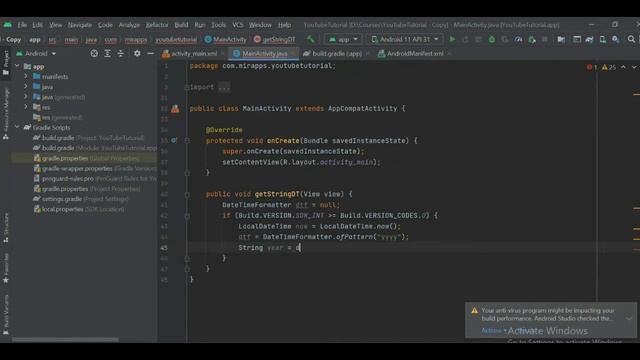Click Apply Changes and Restart Activity icon
Image resolution: width=640 pixels, height=360 pixels.
(x=465, y=39)
